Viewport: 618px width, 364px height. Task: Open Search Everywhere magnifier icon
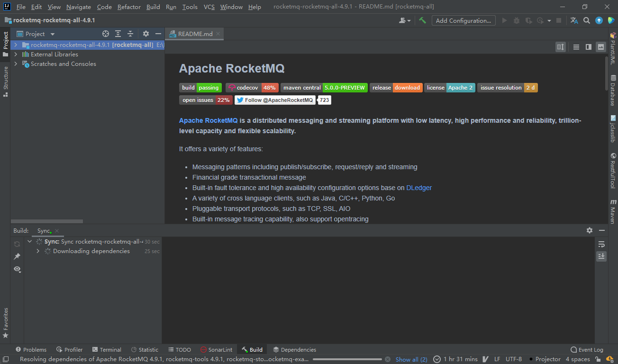(x=587, y=20)
